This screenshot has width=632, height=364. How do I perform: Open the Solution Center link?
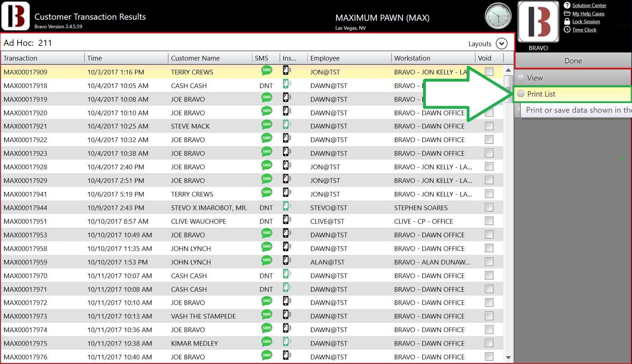(589, 5)
